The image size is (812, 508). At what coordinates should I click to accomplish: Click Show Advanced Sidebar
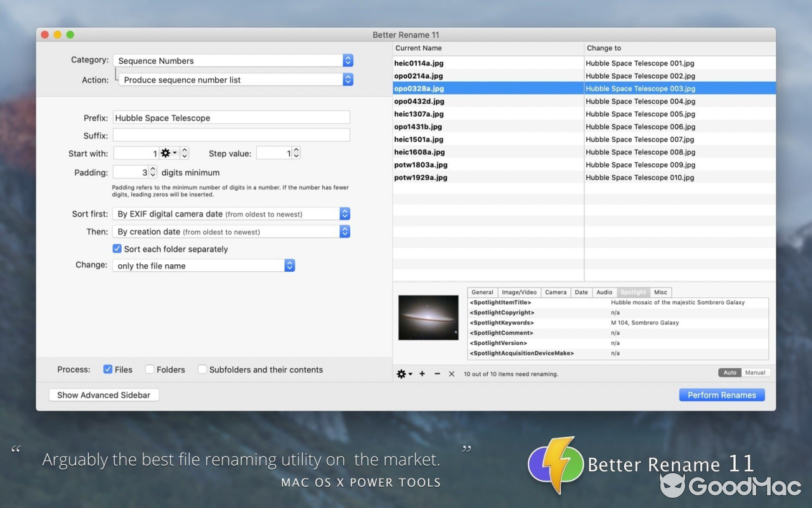(103, 394)
